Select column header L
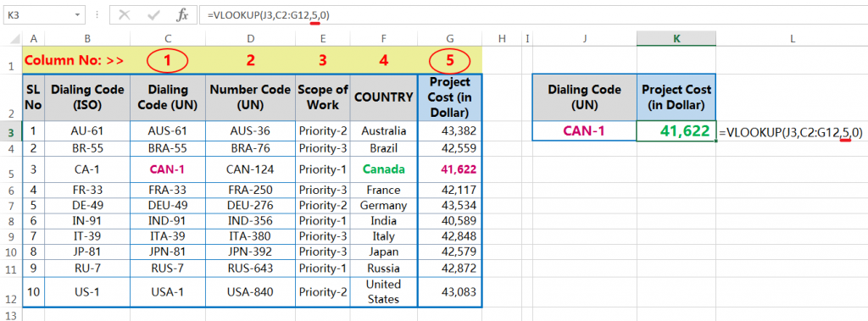This screenshot has height=321, width=868. 792,39
